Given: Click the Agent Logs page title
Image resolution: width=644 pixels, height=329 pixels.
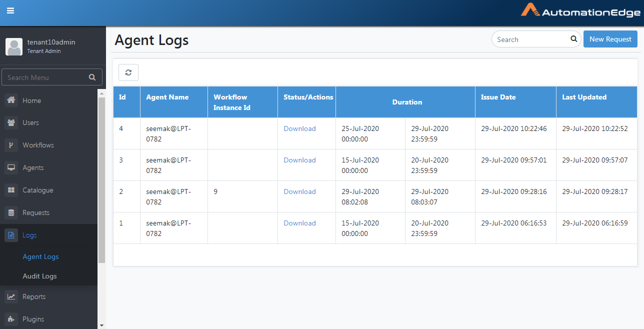Looking at the screenshot, I should pyautogui.click(x=151, y=39).
